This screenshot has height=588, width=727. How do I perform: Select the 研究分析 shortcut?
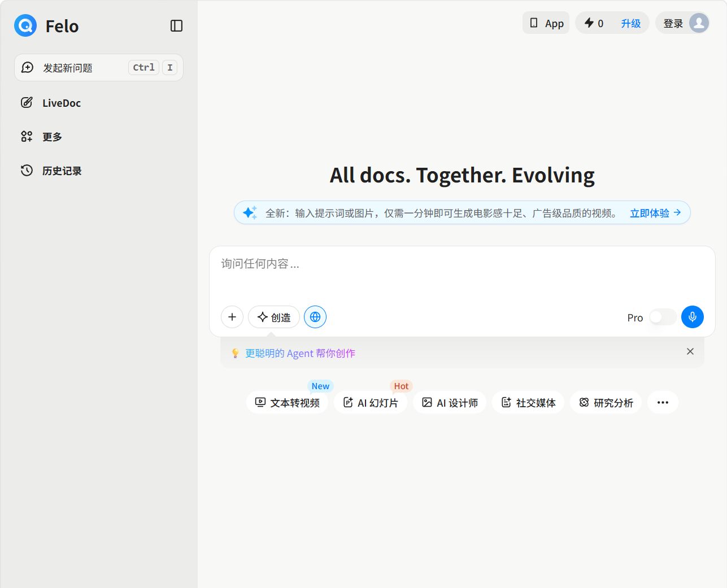tap(606, 402)
